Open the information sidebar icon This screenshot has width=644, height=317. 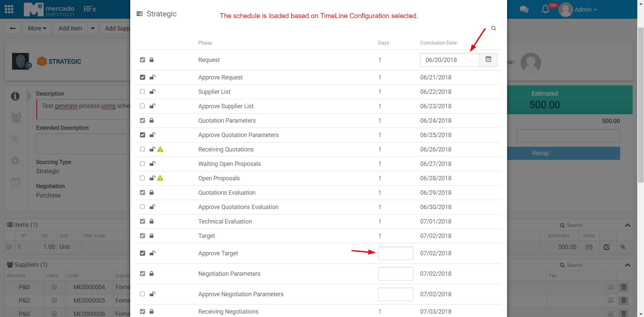pyautogui.click(x=15, y=96)
